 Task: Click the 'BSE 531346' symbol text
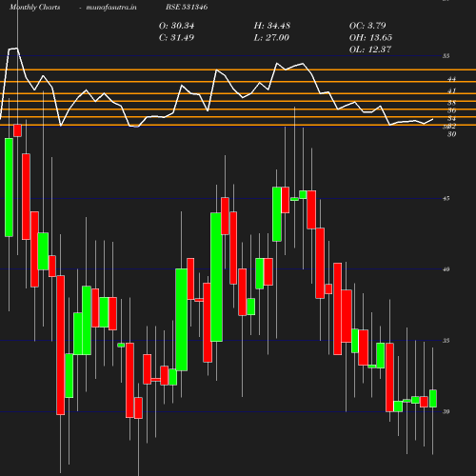(187, 7)
